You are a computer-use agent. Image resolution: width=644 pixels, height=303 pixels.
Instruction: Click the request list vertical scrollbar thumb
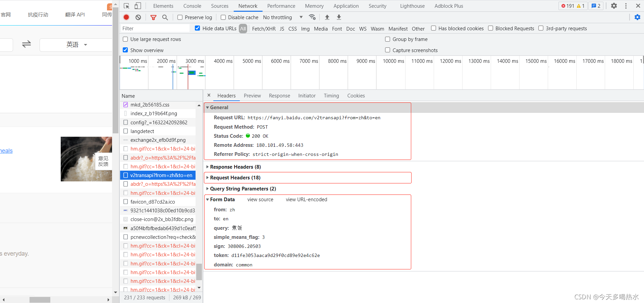click(x=199, y=272)
